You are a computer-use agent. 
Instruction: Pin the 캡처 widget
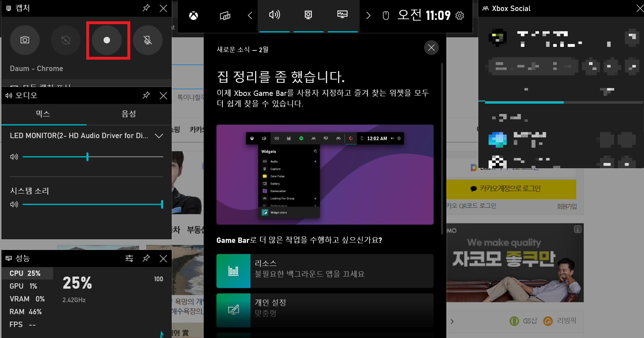click(146, 8)
